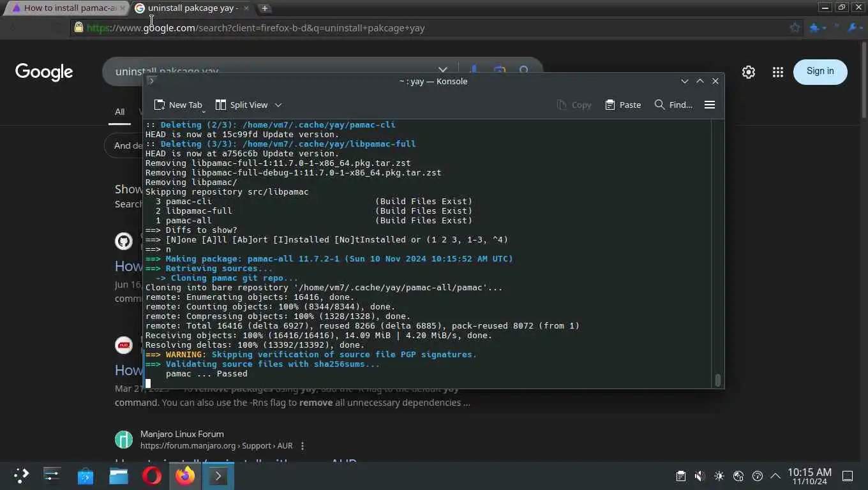Click the Manjaro Linux Forum favicon
The height and width of the screenshot is (490, 868).
tap(124, 440)
